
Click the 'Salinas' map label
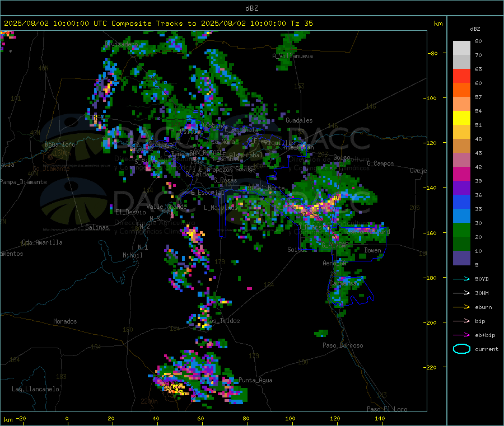[x=97, y=227]
